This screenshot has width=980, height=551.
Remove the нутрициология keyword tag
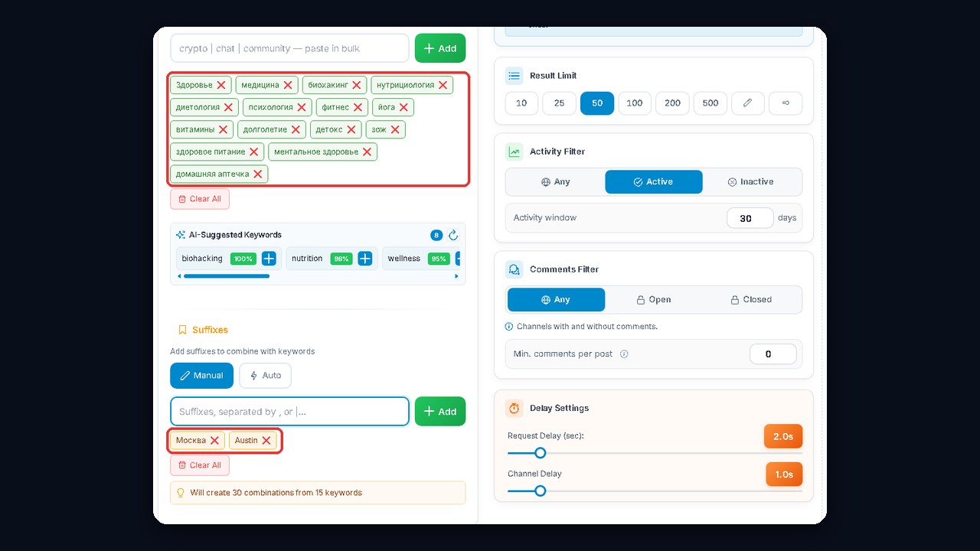pos(443,85)
